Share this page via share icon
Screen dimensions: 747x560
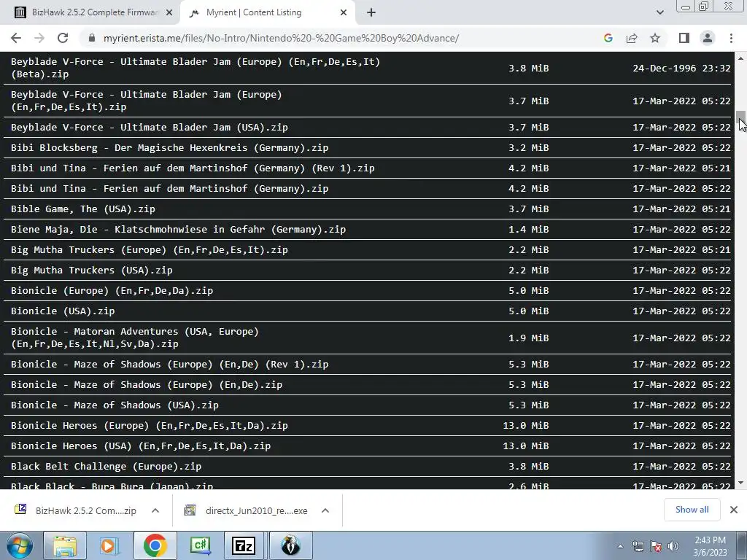[632, 38]
